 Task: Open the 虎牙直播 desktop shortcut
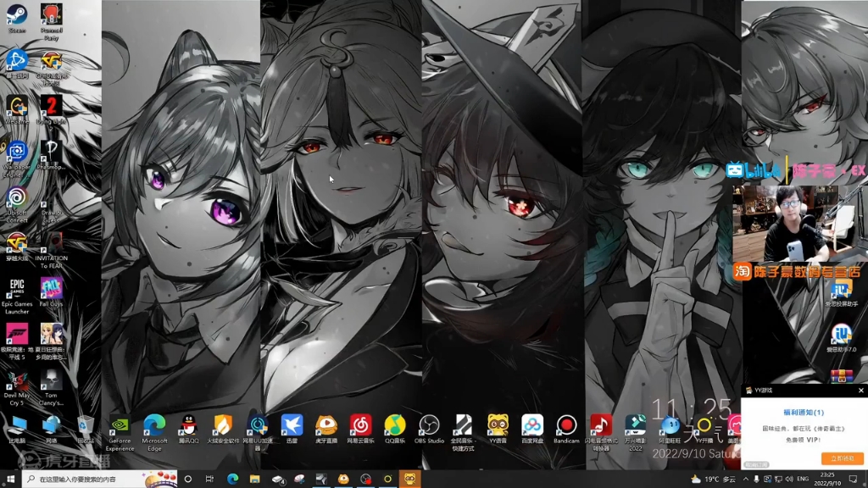tap(326, 430)
